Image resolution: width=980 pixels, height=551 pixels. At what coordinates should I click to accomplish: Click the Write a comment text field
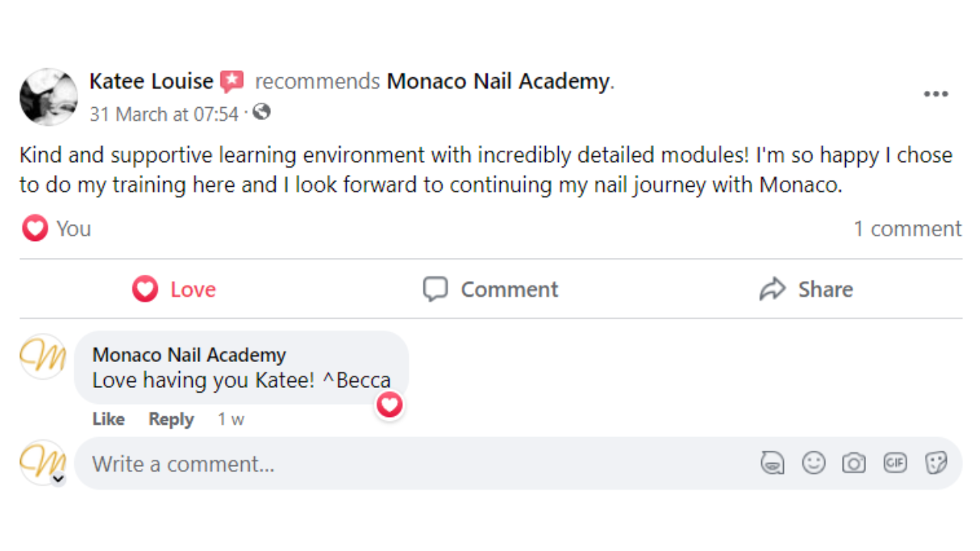(413, 464)
